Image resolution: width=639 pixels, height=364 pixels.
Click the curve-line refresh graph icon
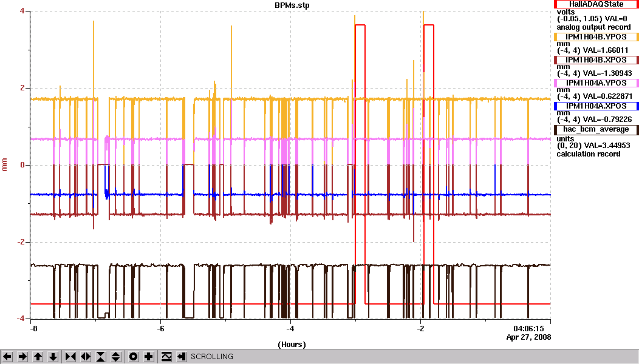point(166,357)
